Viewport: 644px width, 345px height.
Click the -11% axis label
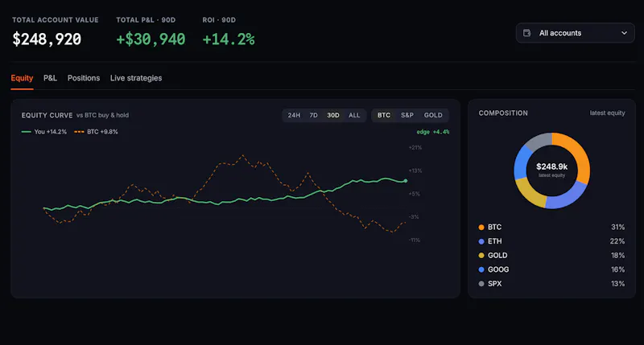point(415,240)
